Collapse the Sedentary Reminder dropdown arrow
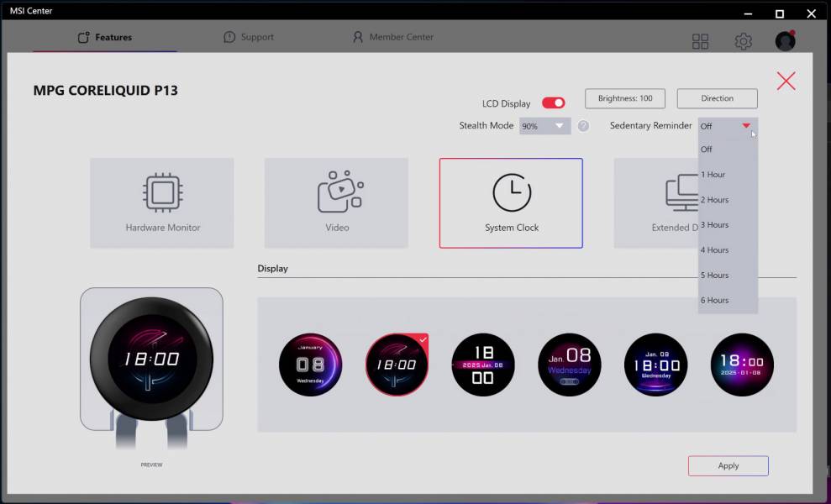The height and width of the screenshot is (504, 831). (x=746, y=126)
